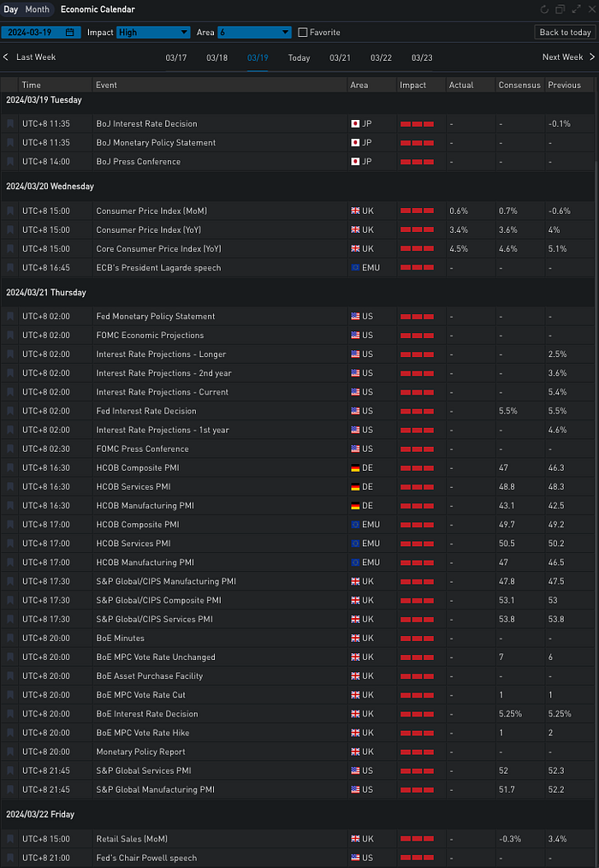Go to Last Week

click(30, 57)
